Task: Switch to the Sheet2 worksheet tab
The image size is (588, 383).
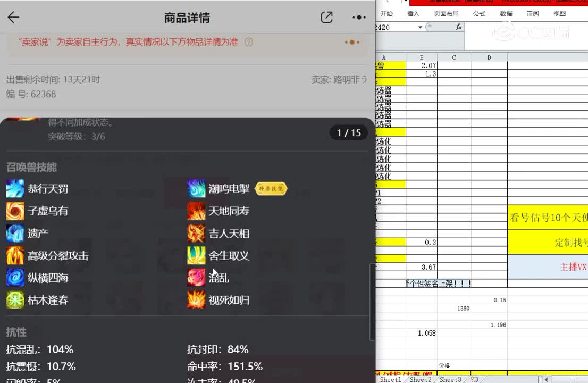Action: point(420,379)
